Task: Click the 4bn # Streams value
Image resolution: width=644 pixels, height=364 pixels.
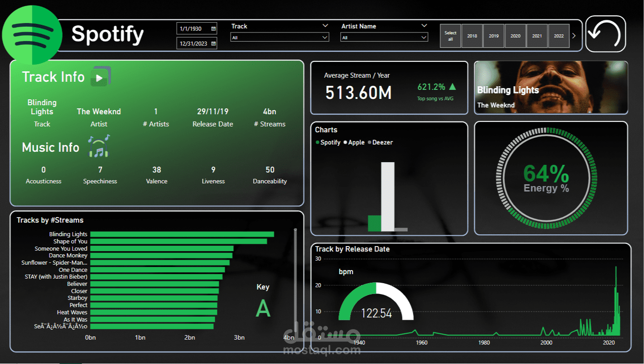Action: coord(269,111)
